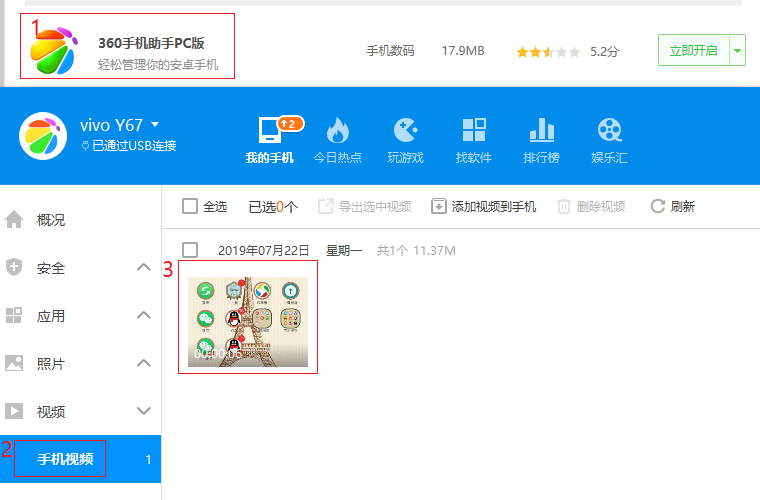760x500 pixels.
Task: Click the play icon next to 视频
Action: [14, 411]
